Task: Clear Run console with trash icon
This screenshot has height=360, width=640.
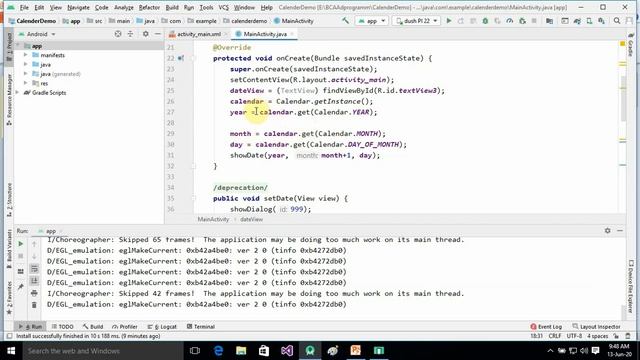Action: pos(34,305)
